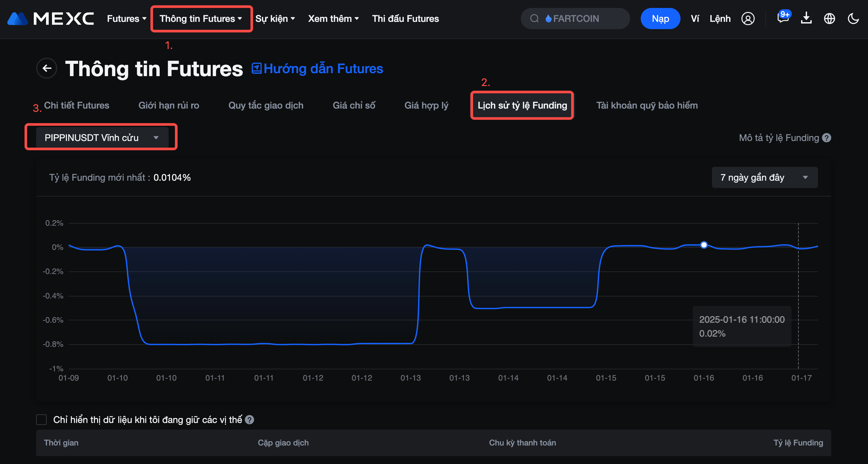The width and height of the screenshot is (868, 464).
Task: Open the user profile account icon
Action: point(748,19)
